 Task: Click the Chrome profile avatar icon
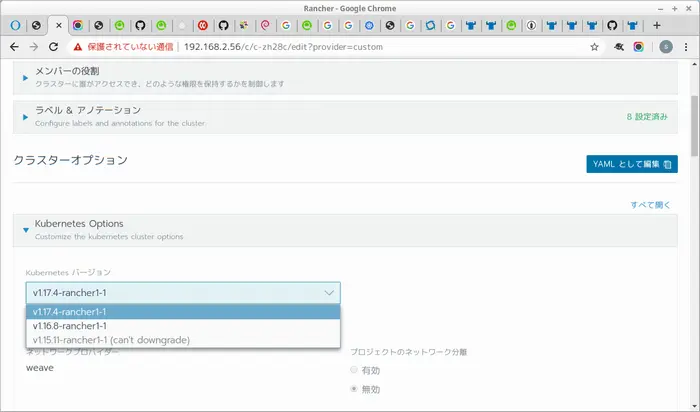[x=666, y=46]
